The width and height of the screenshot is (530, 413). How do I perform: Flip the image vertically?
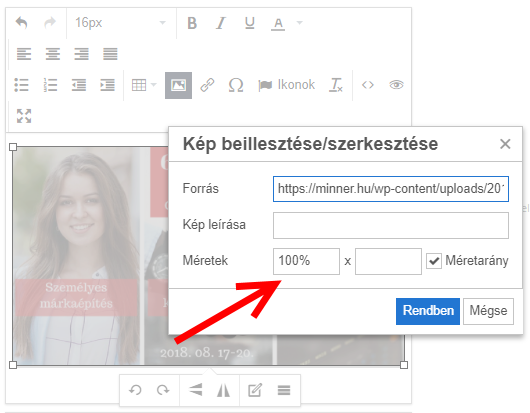tap(196, 390)
